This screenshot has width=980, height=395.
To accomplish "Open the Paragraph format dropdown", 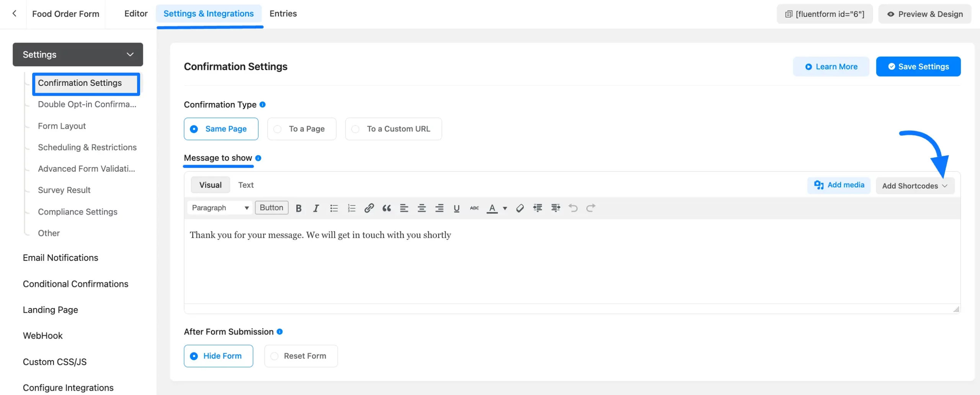I will click(x=220, y=208).
